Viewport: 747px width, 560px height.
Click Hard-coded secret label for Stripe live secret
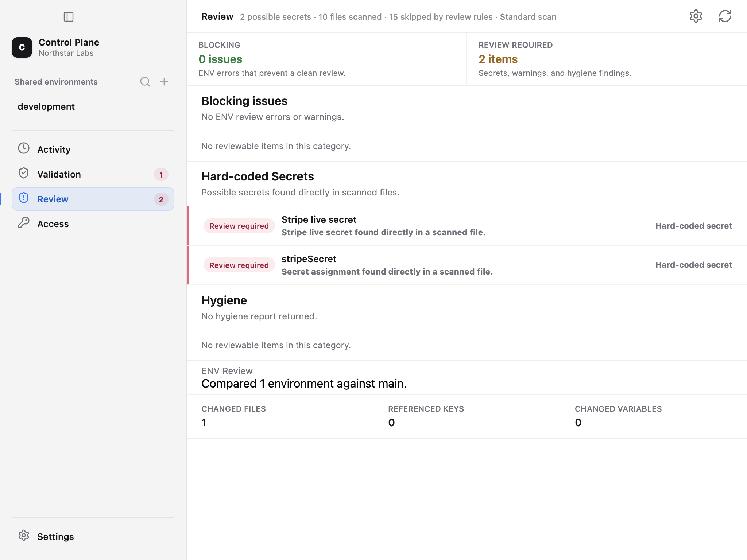[693, 226]
